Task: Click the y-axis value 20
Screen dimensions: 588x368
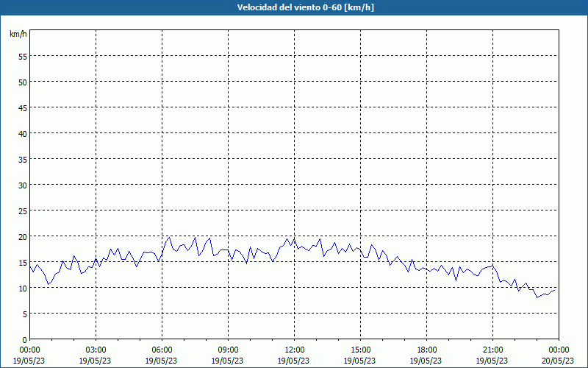Action: pos(23,236)
